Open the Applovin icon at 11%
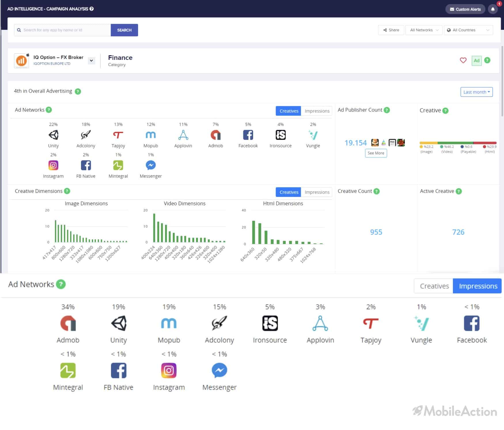Screen dimensions: 504x430 click(183, 135)
